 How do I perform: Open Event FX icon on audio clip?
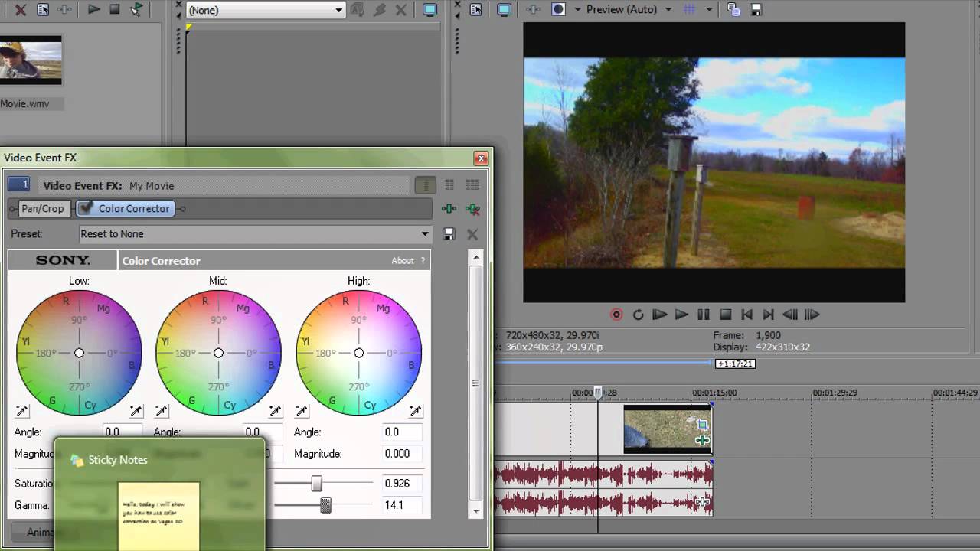pyautogui.click(x=702, y=502)
